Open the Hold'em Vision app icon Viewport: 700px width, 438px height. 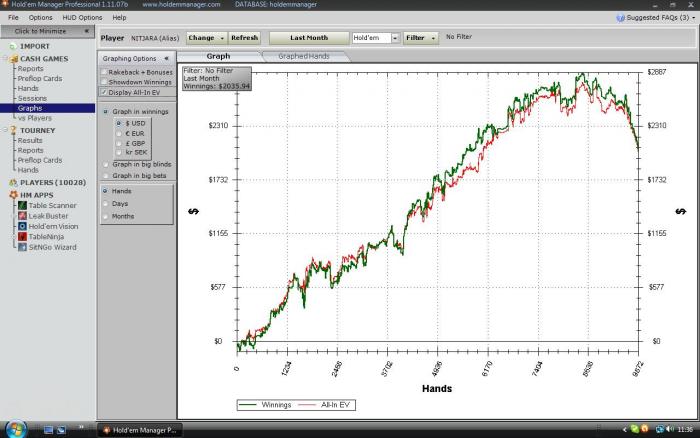point(22,226)
